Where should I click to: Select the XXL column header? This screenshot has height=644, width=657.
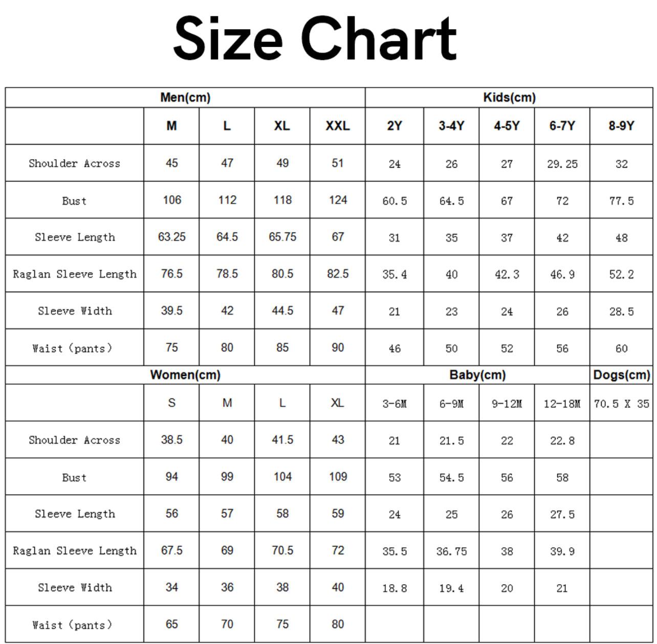point(338,126)
